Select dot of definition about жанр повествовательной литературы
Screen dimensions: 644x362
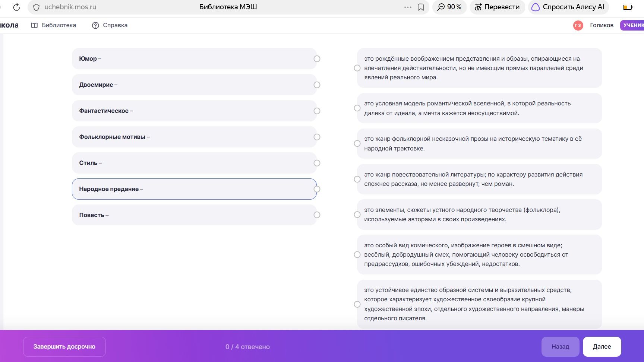357,179
